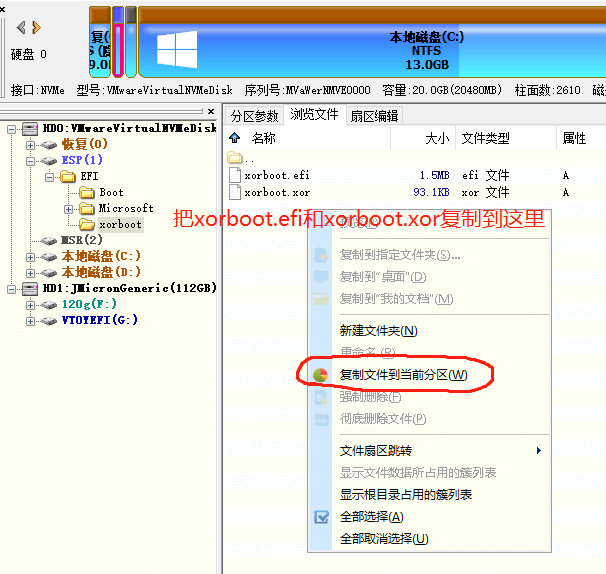Choose 新建文件夹(N) from context menu
This screenshot has width=606, height=574.
pyautogui.click(x=378, y=331)
